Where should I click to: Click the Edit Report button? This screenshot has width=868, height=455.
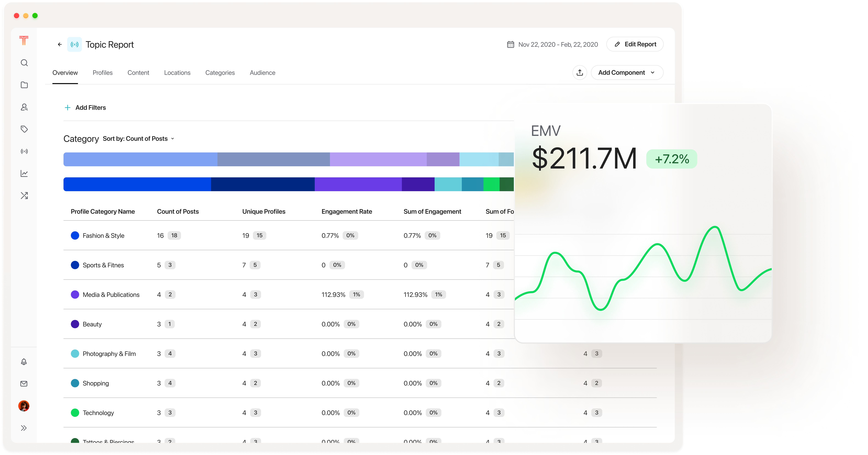(x=634, y=44)
